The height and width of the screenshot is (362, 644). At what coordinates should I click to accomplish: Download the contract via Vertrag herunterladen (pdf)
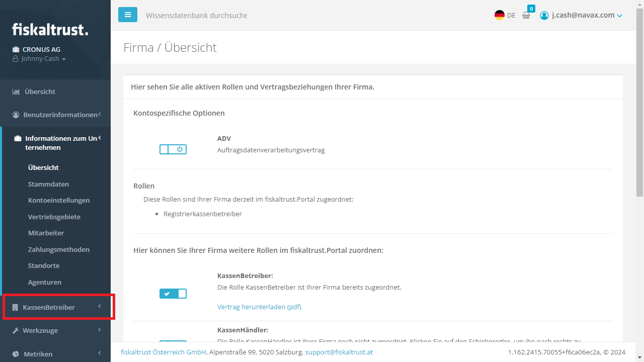click(x=259, y=307)
